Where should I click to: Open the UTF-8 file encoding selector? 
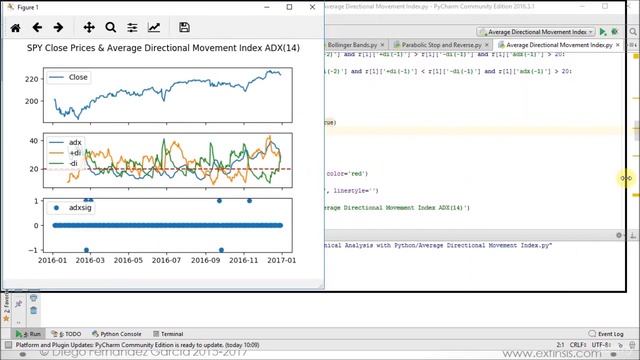[x=600, y=345]
